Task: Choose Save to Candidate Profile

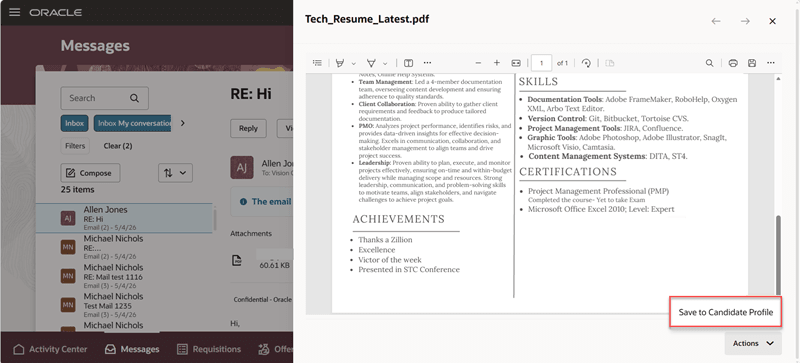Action: point(726,312)
